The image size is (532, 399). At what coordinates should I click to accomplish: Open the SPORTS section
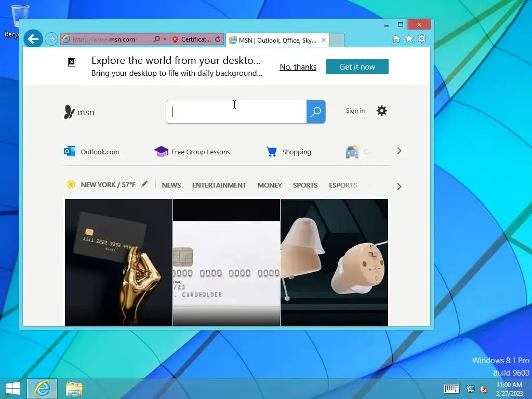(305, 185)
